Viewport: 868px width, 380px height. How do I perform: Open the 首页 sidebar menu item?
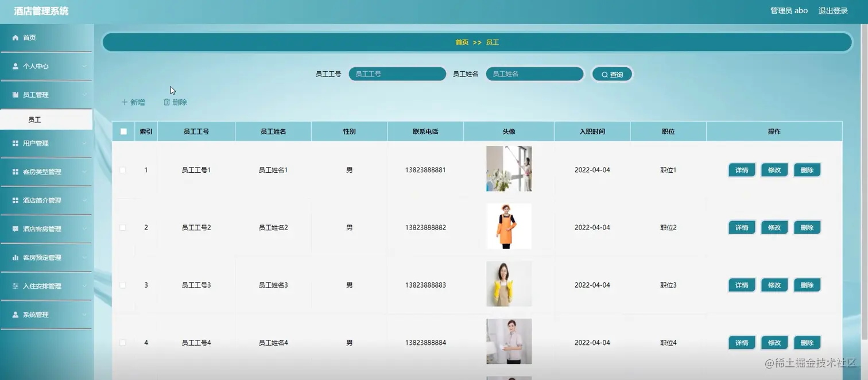(x=46, y=38)
